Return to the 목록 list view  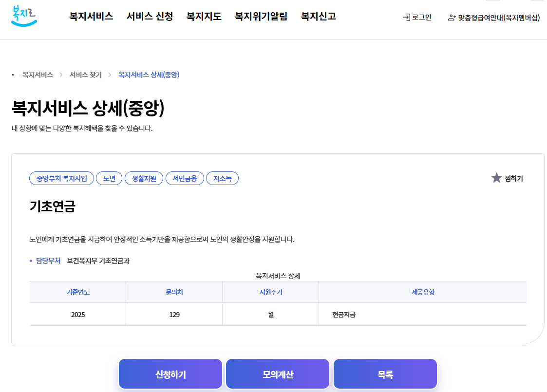click(385, 373)
